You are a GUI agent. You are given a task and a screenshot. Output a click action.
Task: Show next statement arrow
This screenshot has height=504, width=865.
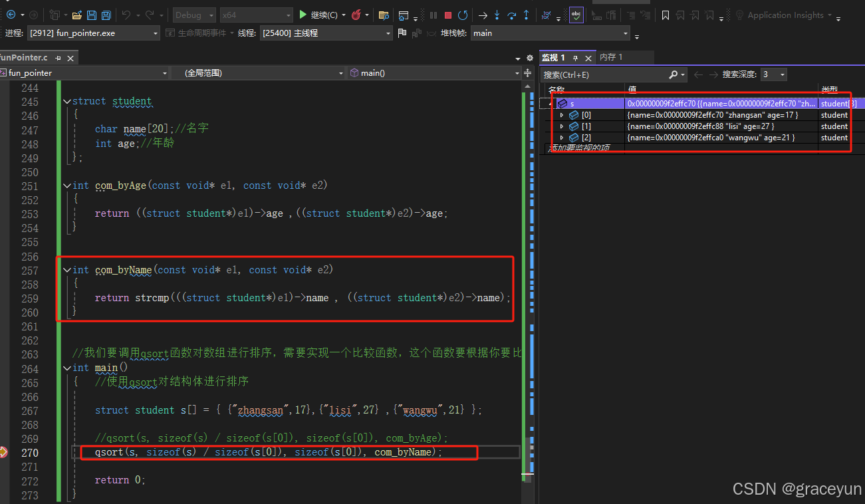point(483,15)
